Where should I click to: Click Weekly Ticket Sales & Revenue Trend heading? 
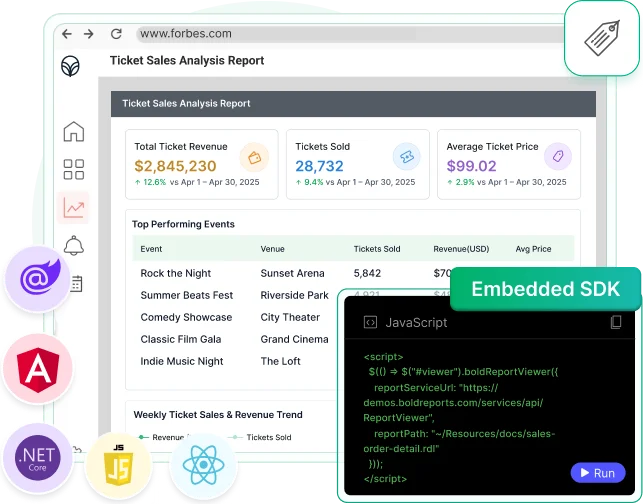point(218,415)
